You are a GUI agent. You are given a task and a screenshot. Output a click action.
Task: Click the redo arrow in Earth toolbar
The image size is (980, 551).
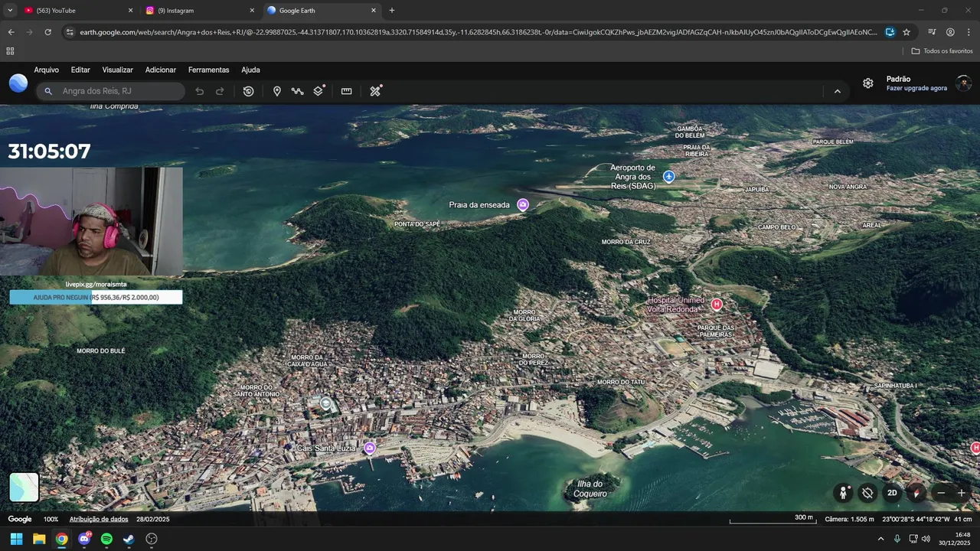[220, 91]
